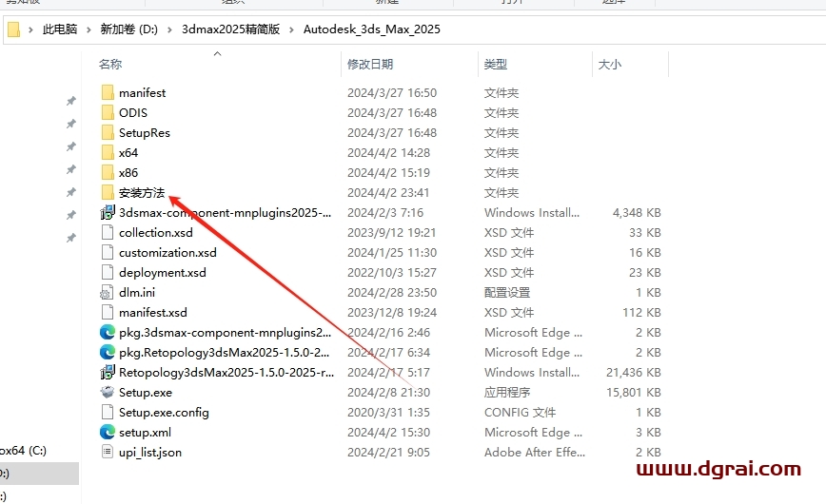Screen dimensions: 826x504
Task: Click the collection.xsd file icon
Action: 108,233
